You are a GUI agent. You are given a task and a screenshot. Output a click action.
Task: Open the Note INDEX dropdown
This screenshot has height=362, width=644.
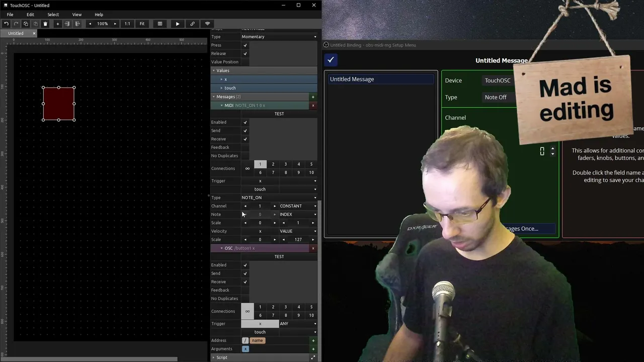point(298,215)
